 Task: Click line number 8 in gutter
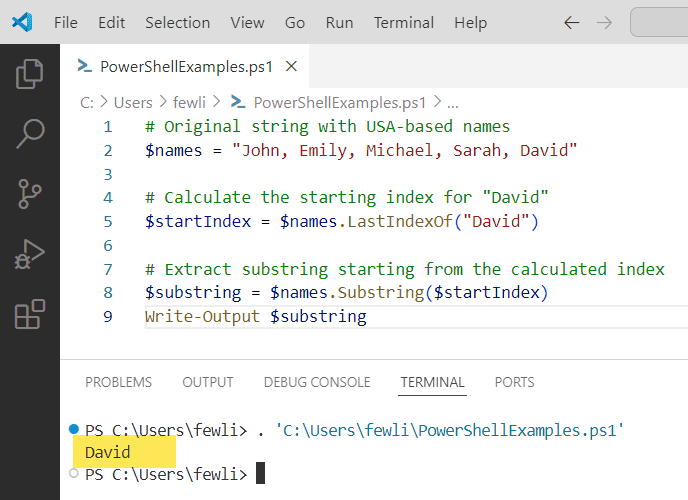[x=108, y=293]
